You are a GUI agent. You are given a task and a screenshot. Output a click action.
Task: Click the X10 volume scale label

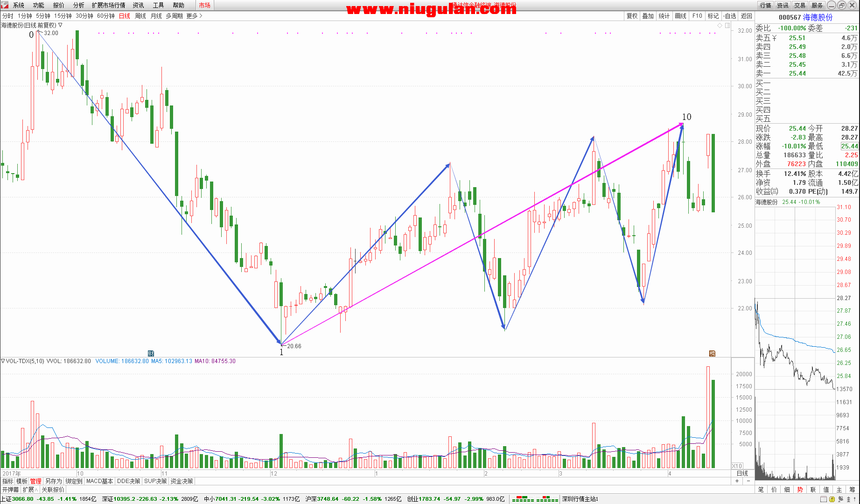(737, 466)
